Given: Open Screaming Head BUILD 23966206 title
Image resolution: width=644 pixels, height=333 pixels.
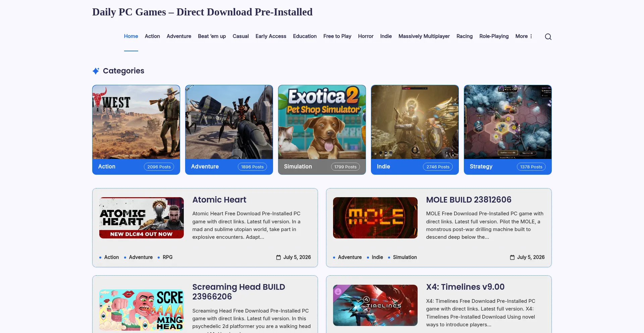Looking at the screenshot, I should (x=238, y=292).
